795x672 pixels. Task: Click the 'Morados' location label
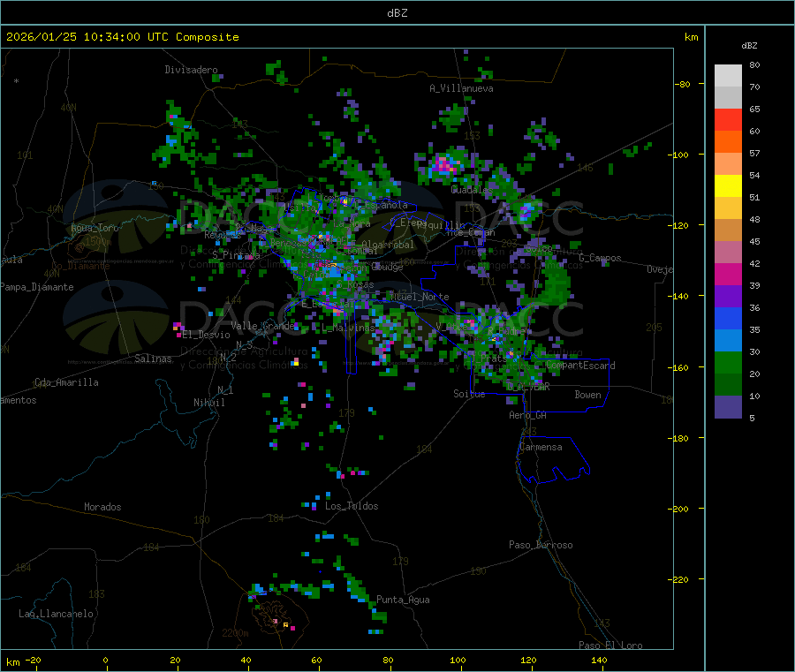[102, 507]
